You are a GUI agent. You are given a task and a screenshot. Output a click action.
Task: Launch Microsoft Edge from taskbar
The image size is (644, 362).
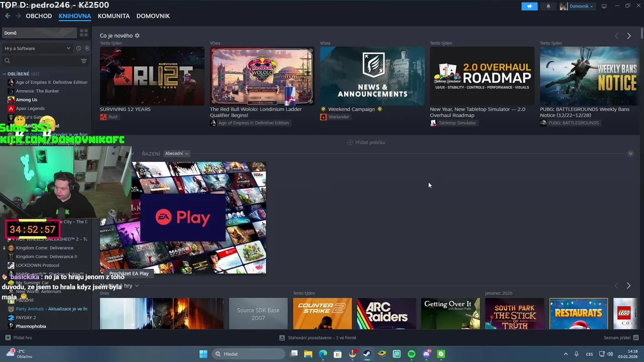coord(323,354)
